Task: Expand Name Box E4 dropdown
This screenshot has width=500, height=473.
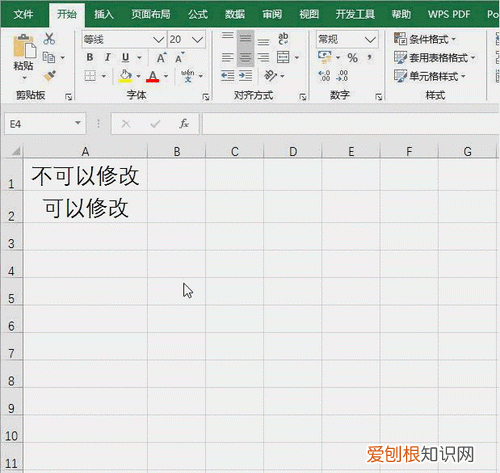Action: pos(78,123)
